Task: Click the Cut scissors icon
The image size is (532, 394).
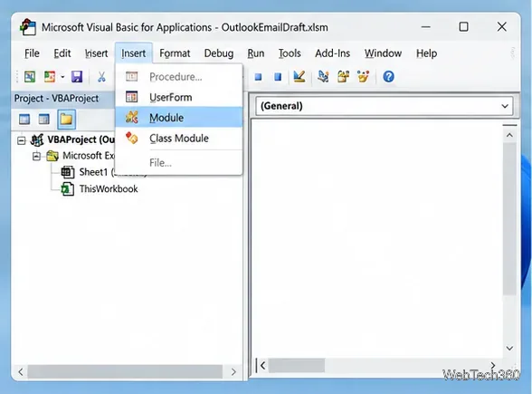Action: coord(101,77)
